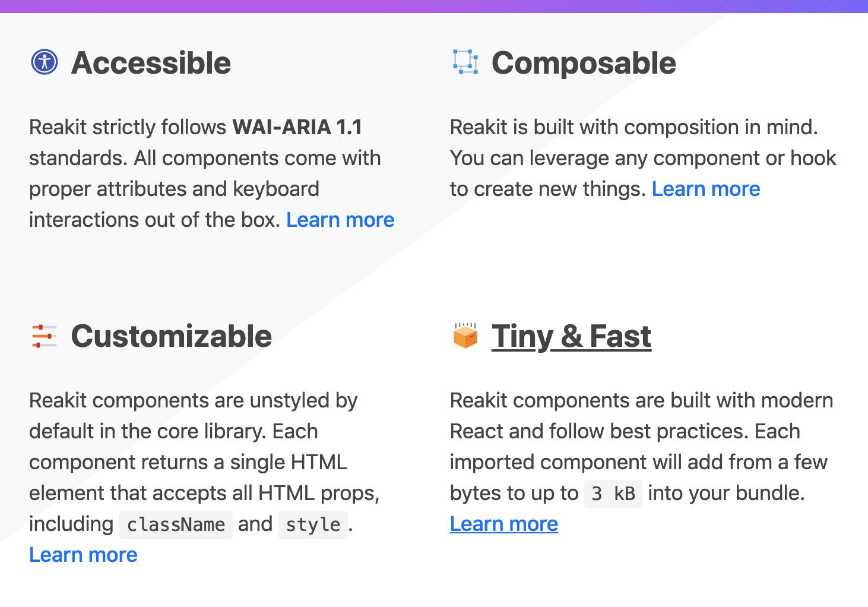Open Learn more under Composable section
Image resolution: width=868 pixels, height=607 pixels.
[706, 189]
